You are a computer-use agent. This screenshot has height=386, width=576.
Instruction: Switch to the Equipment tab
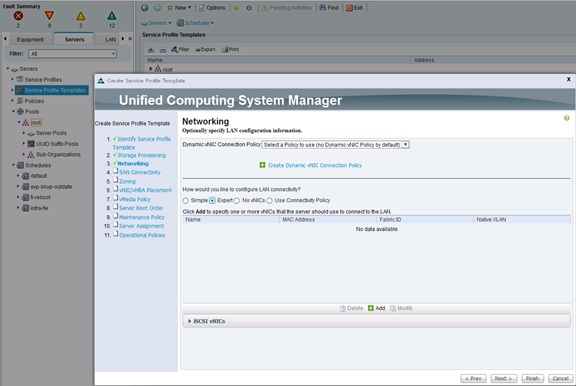[x=30, y=39]
